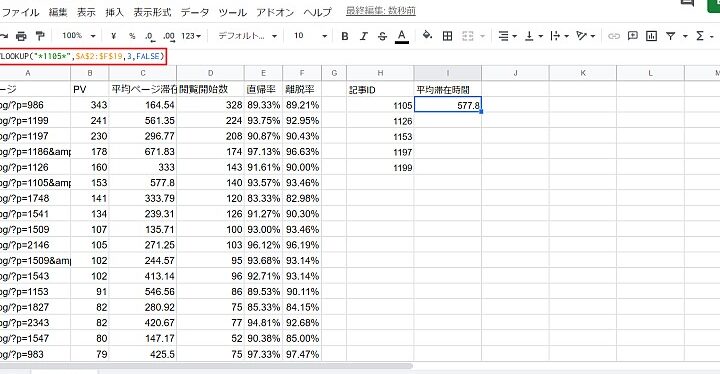Insert a chart using chart icon
Image resolution: width=720 pixels, height=374 pixels.
click(x=651, y=36)
